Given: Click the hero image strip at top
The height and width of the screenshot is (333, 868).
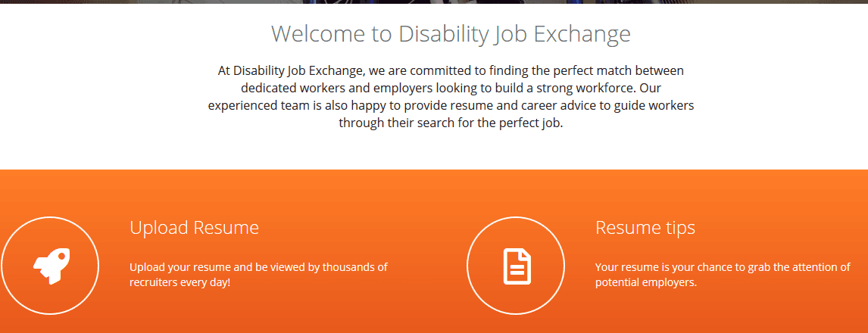Looking at the screenshot, I should tap(434, 2).
